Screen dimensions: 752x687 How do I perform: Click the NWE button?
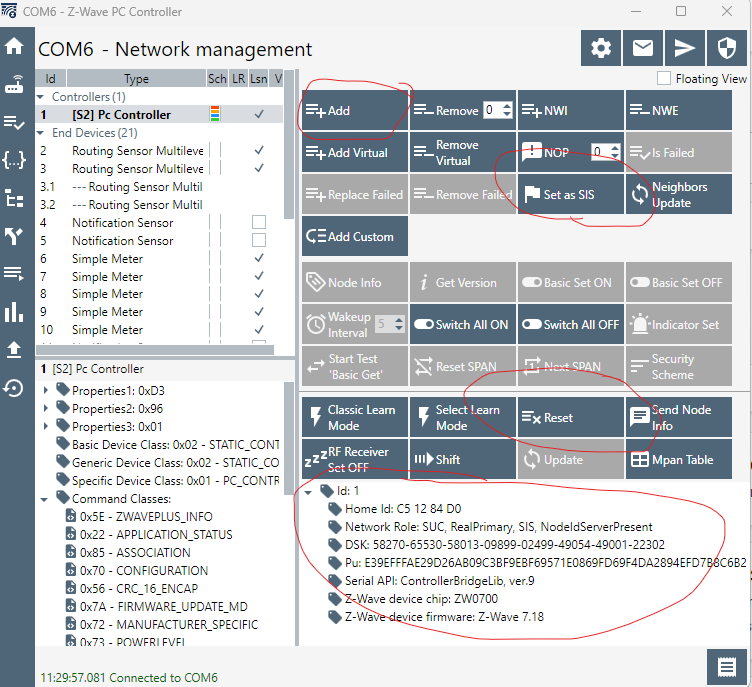pos(679,110)
